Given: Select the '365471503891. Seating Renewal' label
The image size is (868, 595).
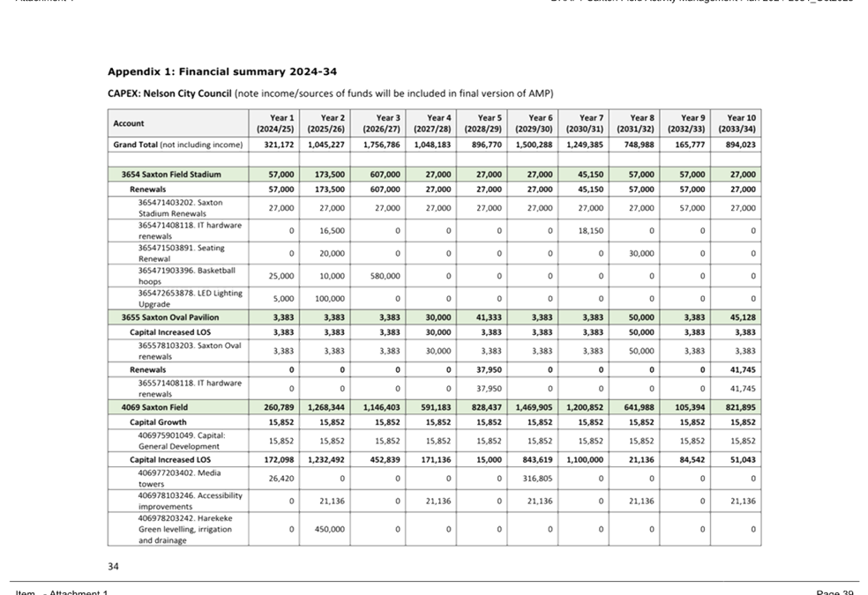Looking at the screenshot, I should coord(181,253).
